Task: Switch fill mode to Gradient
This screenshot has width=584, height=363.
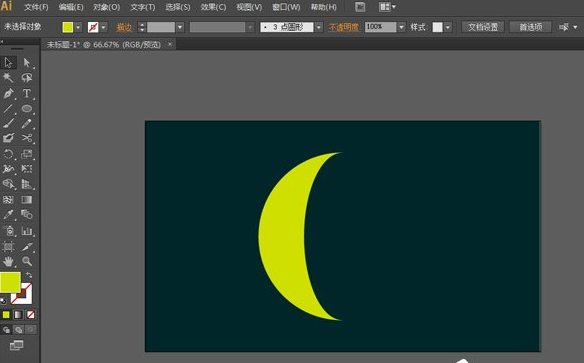Action: pyautogui.click(x=18, y=315)
